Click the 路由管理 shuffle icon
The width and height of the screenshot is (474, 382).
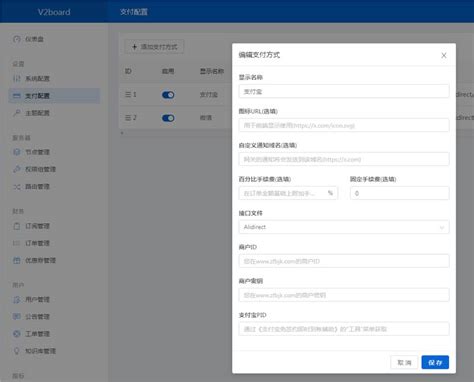(17, 187)
